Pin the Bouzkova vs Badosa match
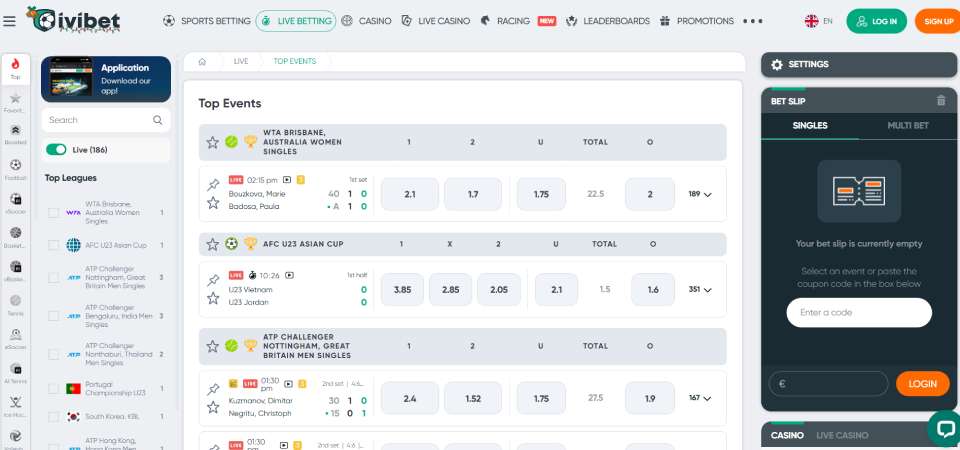The image size is (960, 450). (x=212, y=185)
